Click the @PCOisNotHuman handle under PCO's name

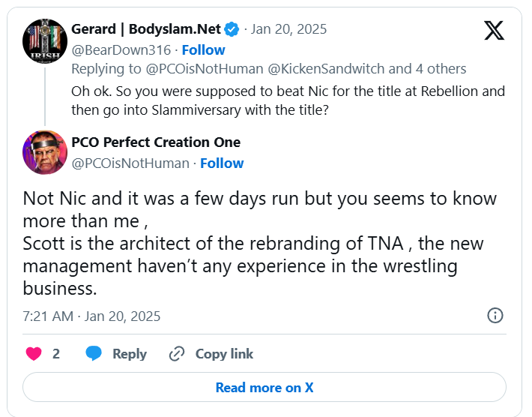[130, 163]
